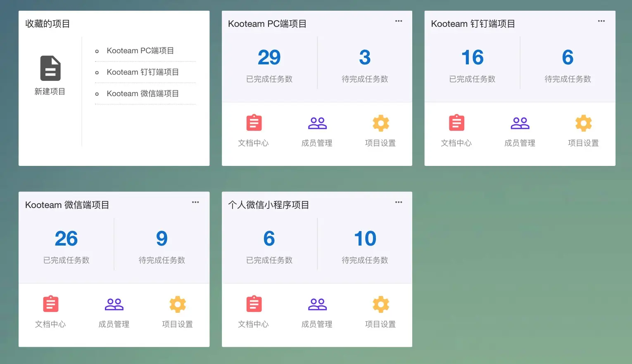632x364 pixels.
Task: Open Kooteam 微信端项目 in favorites list
Action: 143,94
